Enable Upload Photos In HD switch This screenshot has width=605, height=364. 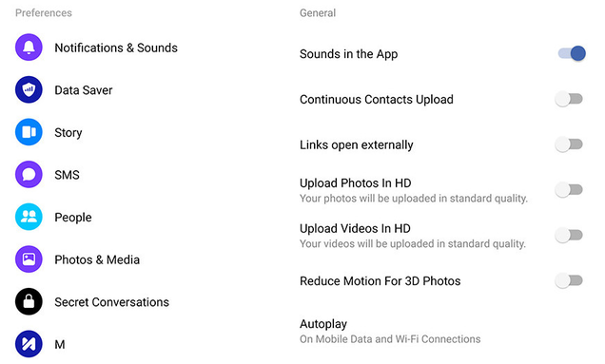point(569,190)
